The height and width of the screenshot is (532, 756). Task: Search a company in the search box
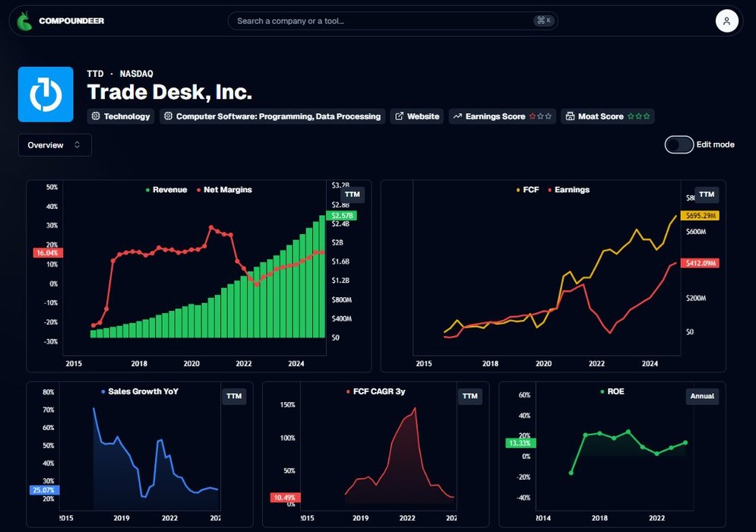(x=384, y=21)
